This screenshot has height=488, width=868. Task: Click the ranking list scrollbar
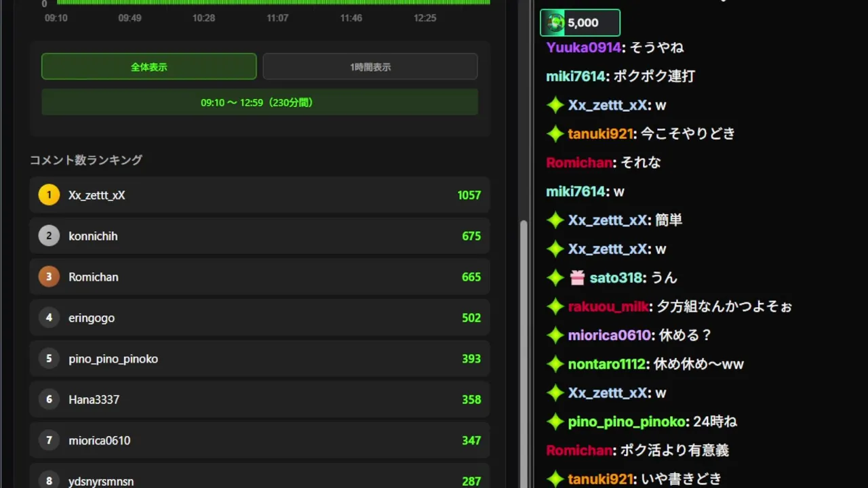523,352
